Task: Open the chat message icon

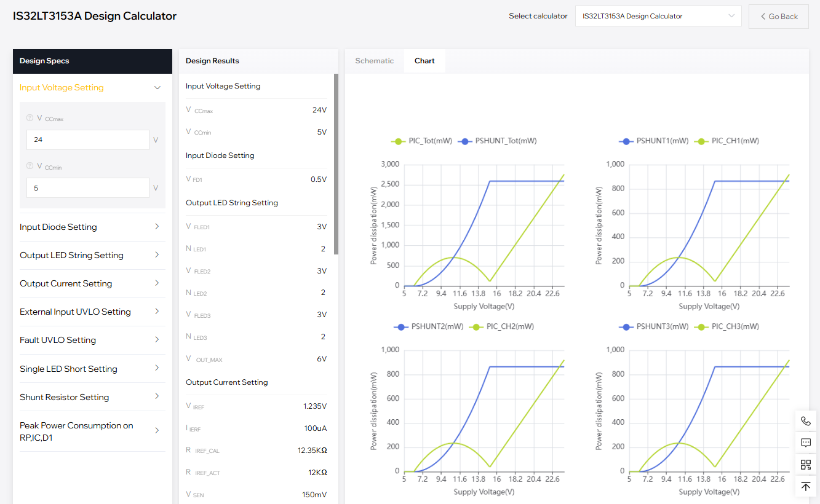Action: (806, 443)
